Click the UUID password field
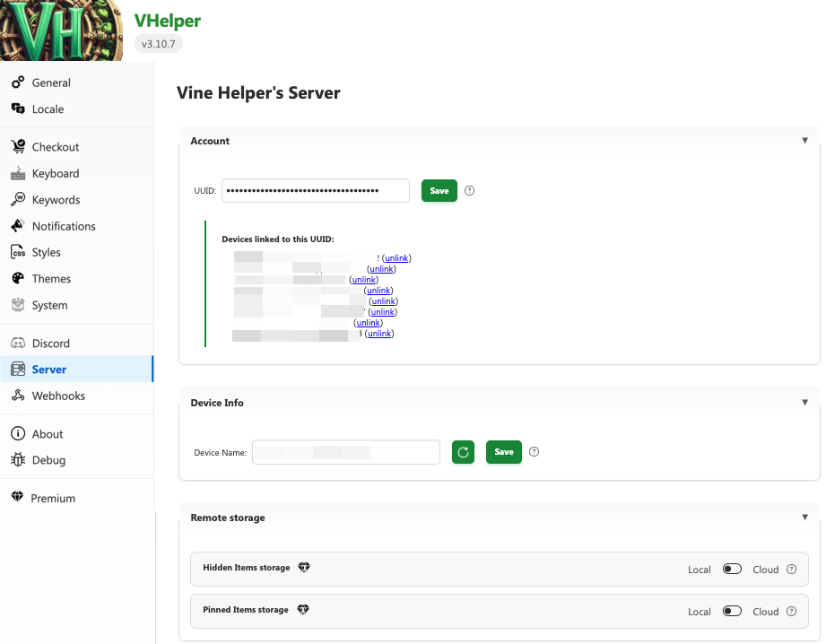 click(315, 191)
